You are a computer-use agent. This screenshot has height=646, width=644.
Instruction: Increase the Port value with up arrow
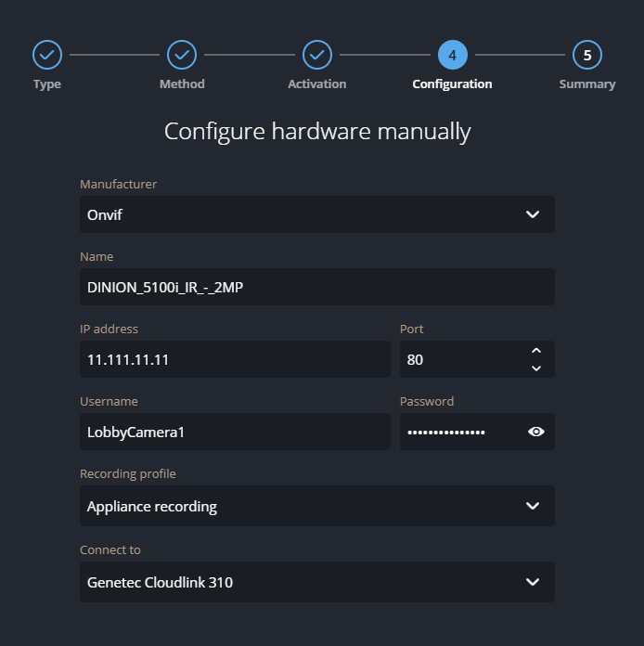(536, 351)
